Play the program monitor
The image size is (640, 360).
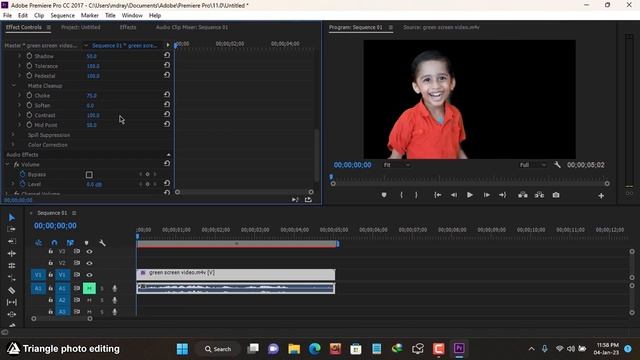[x=470, y=195]
